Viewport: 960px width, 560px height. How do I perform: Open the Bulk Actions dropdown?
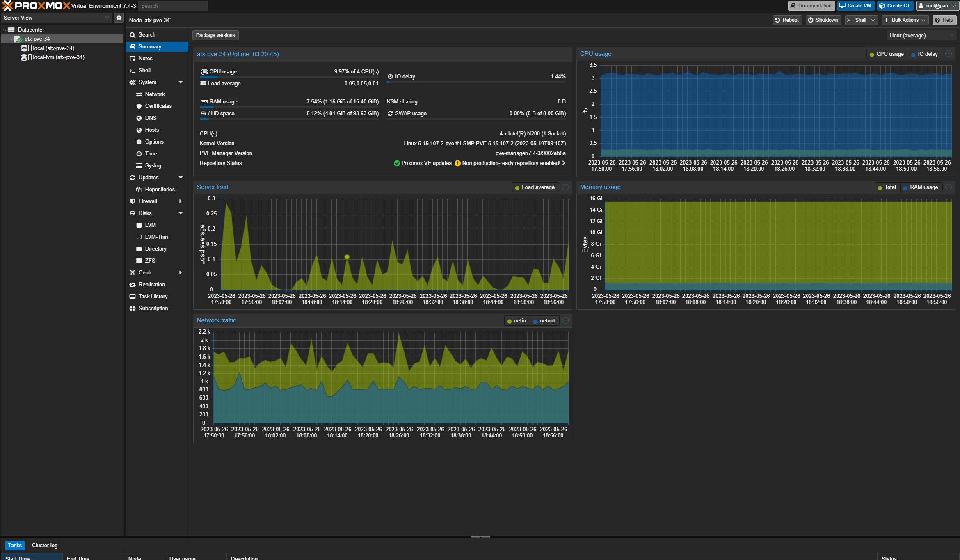tap(904, 20)
